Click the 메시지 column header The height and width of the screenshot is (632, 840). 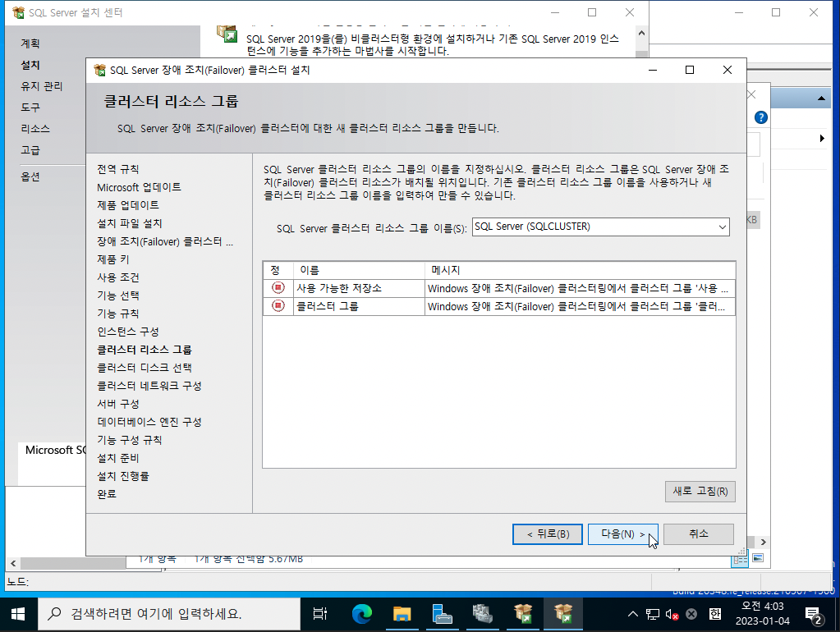(581, 271)
